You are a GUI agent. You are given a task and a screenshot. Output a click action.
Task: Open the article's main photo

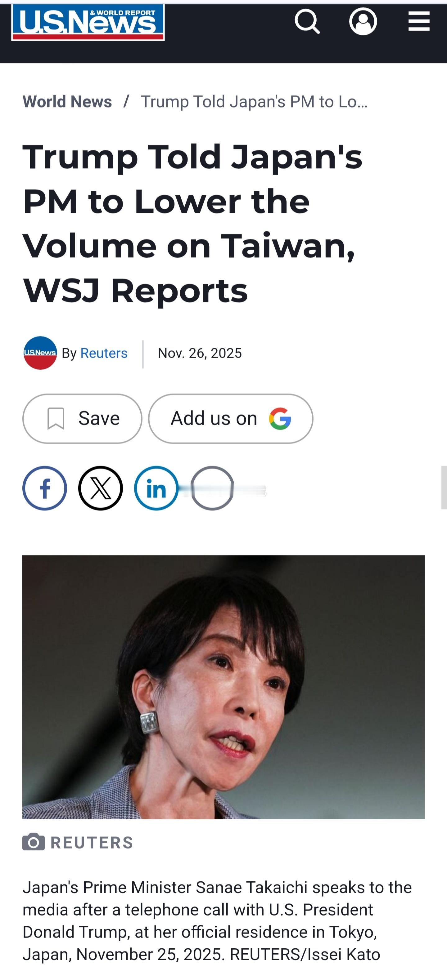pos(223,687)
